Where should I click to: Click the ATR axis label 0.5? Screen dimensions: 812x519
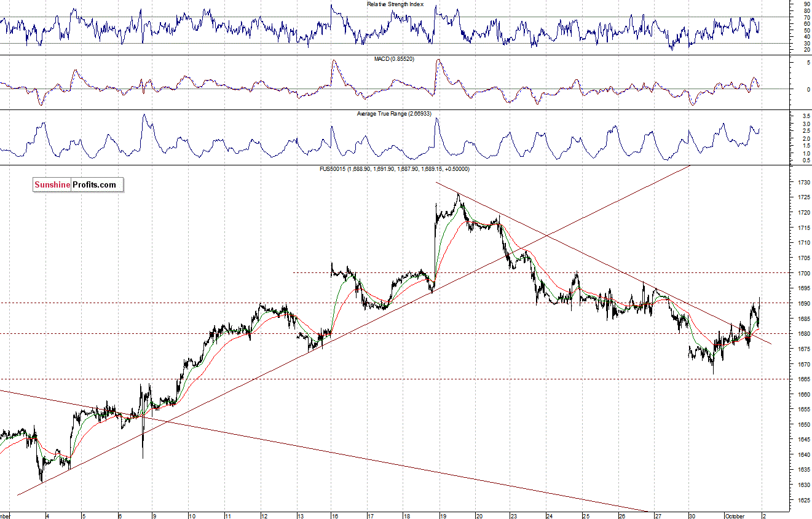[x=806, y=160]
